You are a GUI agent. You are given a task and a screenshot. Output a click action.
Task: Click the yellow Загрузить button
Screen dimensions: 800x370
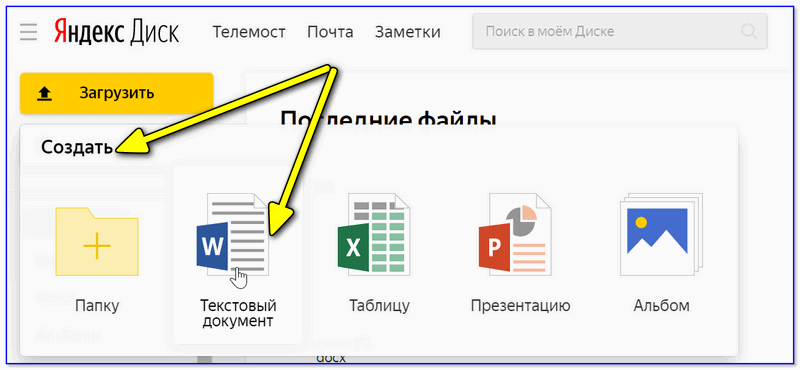click(116, 93)
